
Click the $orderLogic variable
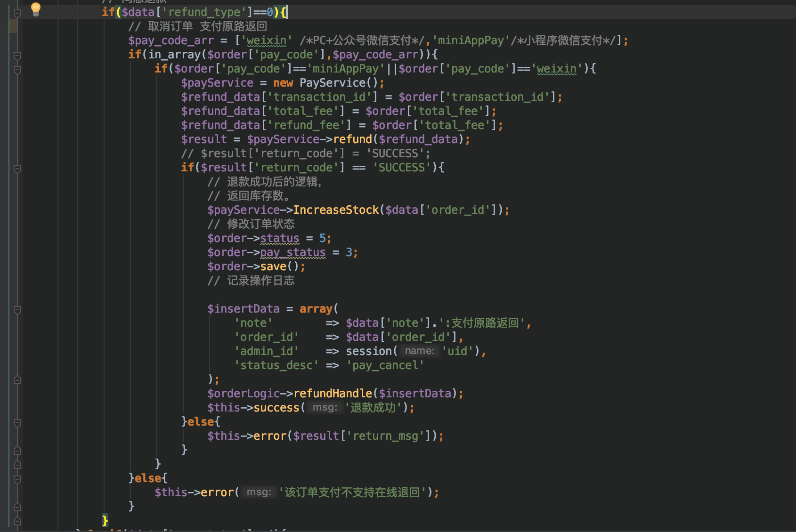pyautogui.click(x=244, y=394)
